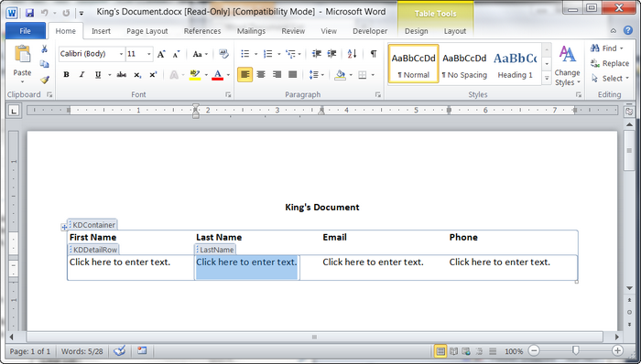Open the Borders dropdown arrow

tap(373, 75)
